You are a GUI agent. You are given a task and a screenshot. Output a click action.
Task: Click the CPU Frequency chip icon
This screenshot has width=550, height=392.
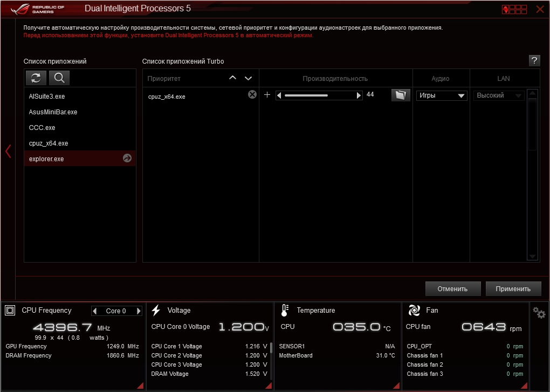click(x=10, y=310)
